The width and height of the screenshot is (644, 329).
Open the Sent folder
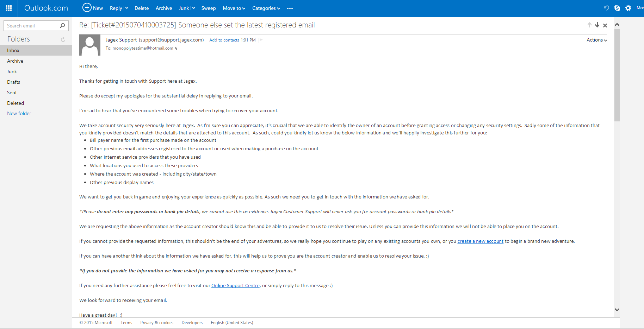(36, 93)
